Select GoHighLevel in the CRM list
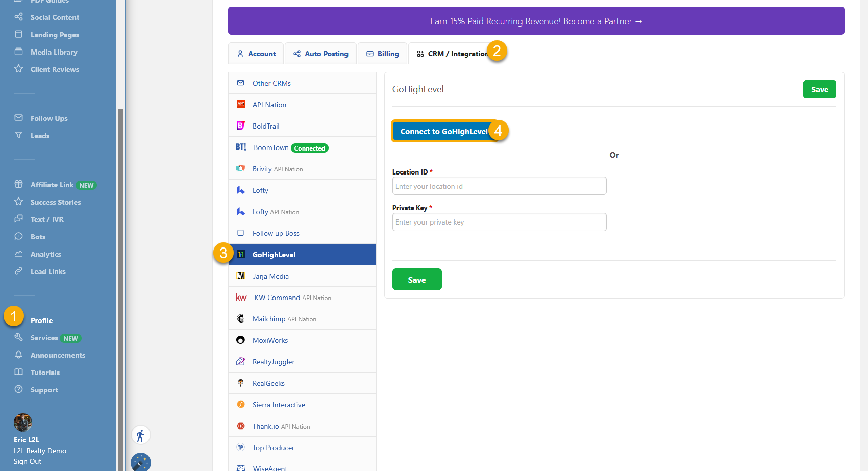The image size is (868, 471). coord(302,255)
